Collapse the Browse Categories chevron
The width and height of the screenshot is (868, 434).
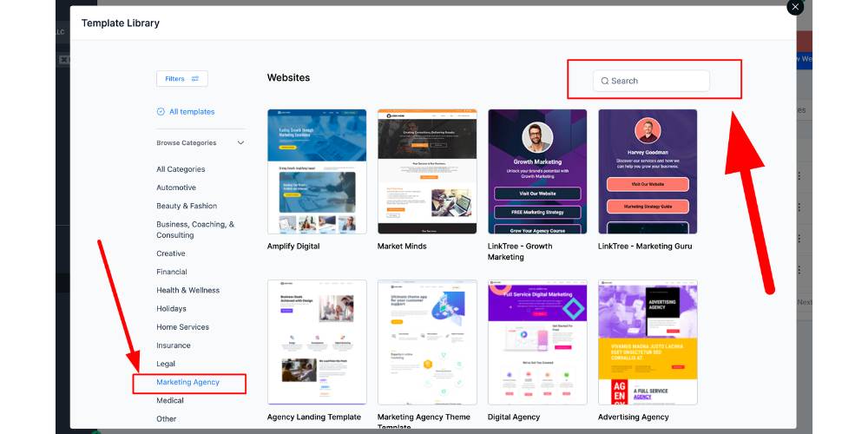click(x=240, y=143)
